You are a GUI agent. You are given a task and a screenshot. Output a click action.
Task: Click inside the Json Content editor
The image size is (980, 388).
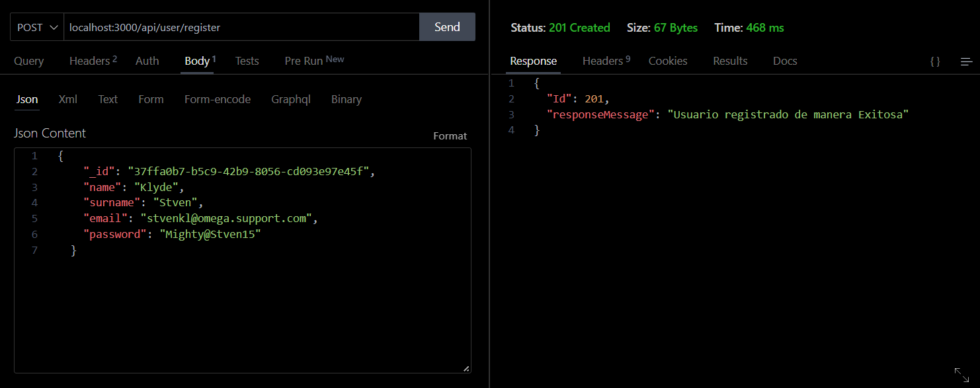coord(243,260)
